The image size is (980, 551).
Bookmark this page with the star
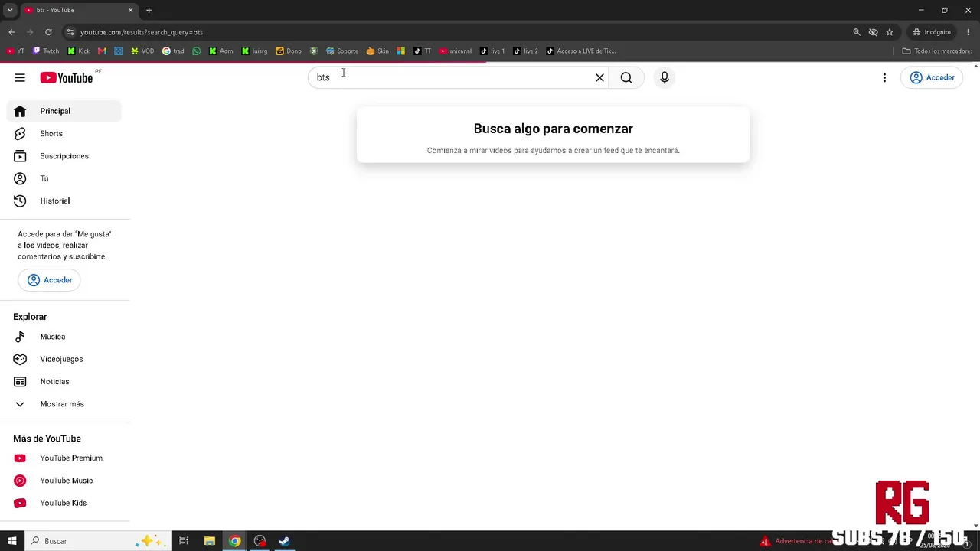point(890,32)
